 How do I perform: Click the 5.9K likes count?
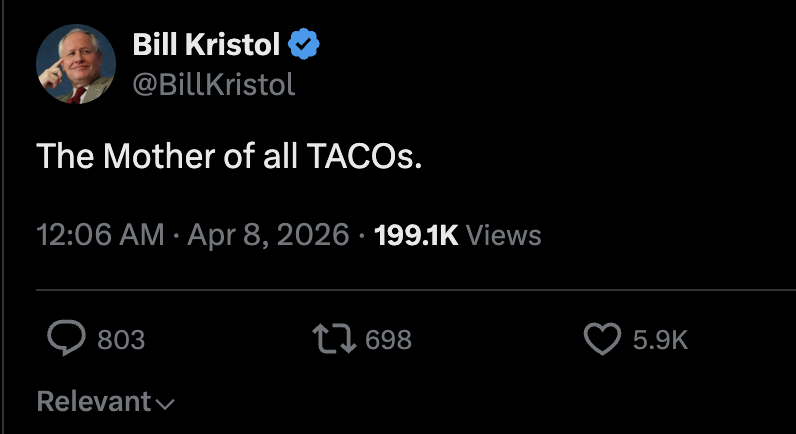tap(660, 340)
